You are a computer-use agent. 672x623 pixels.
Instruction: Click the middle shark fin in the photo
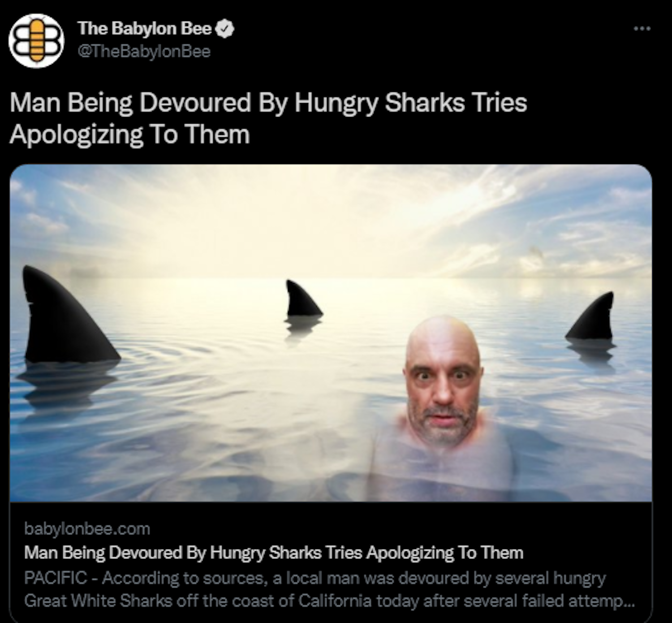[302, 299]
